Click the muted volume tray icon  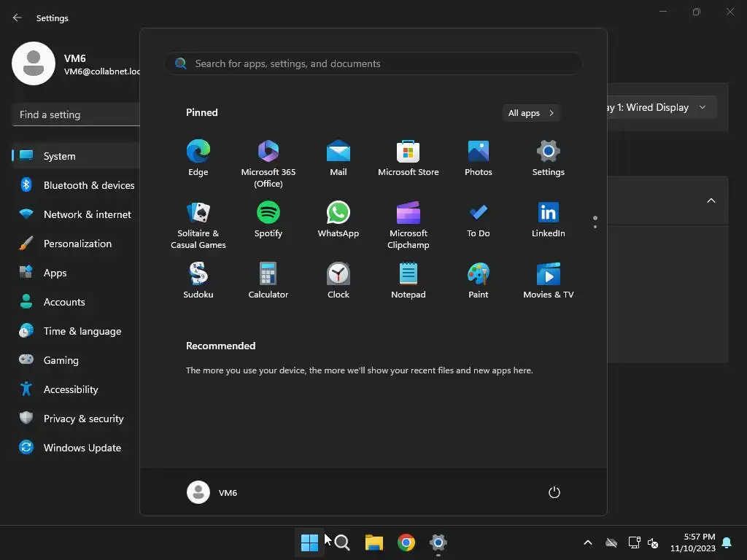653,542
